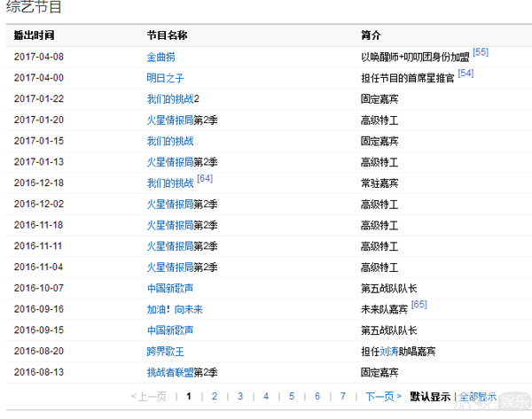
Task: Select 担任节目的首席星推官 description text
Action: [x=408, y=78]
